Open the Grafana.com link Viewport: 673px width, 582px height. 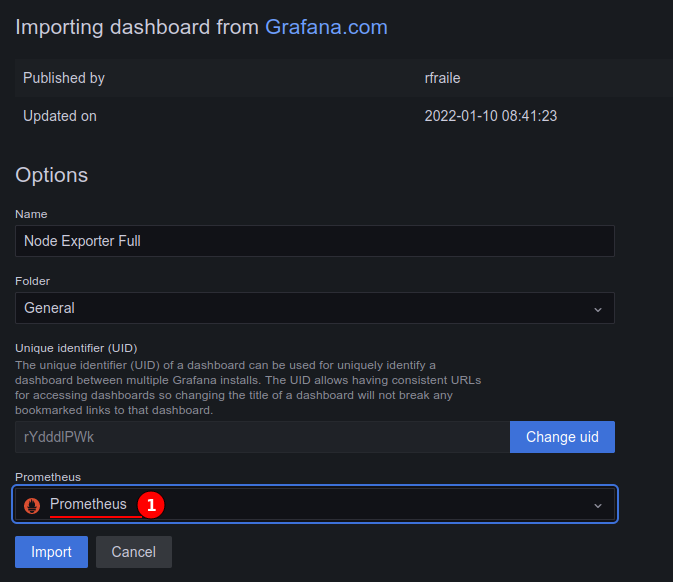pyautogui.click(x=326, y=27)
